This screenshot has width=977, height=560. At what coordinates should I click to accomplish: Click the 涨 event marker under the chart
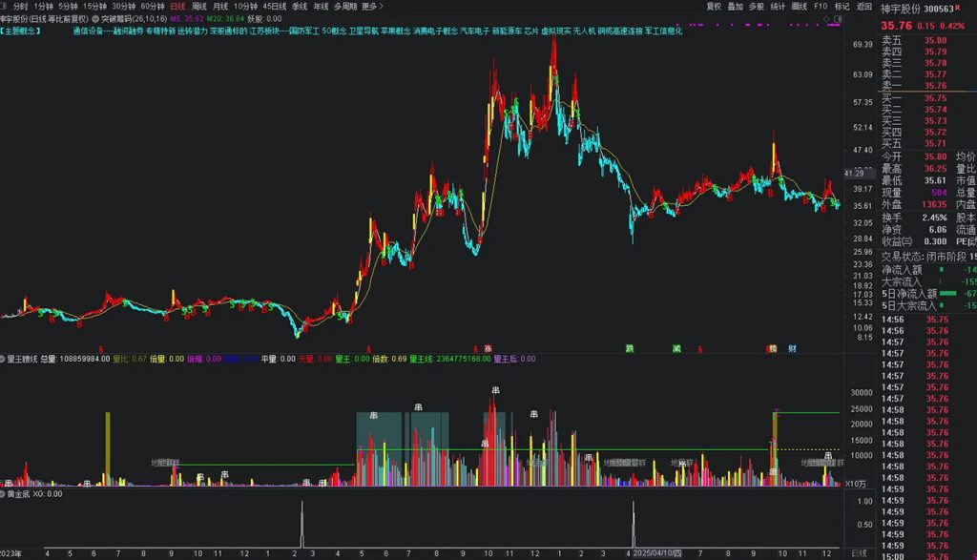click(488, 349)
